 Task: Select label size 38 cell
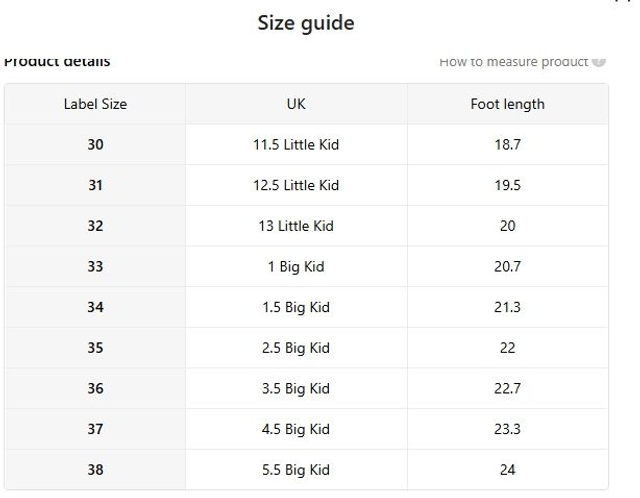click(x=95, y=470)
